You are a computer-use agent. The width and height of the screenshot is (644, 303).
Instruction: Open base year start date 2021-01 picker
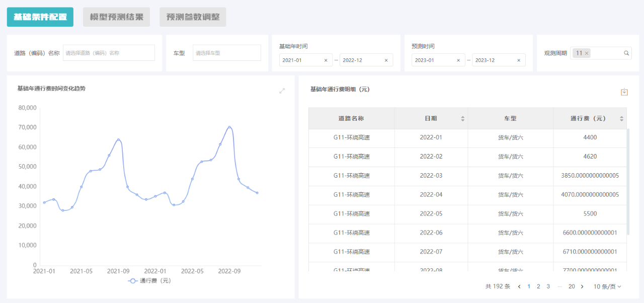click(305, 60)
